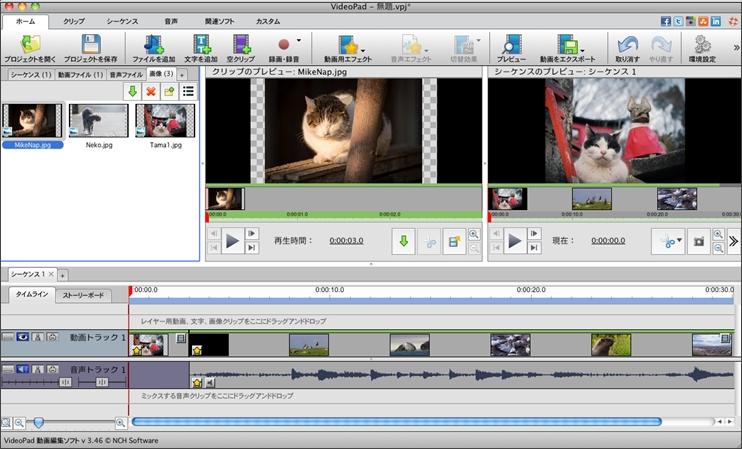Switch to the クリップ ribbon tab
Viewport: 742px width, 449px height.
(x=74, y=21)
